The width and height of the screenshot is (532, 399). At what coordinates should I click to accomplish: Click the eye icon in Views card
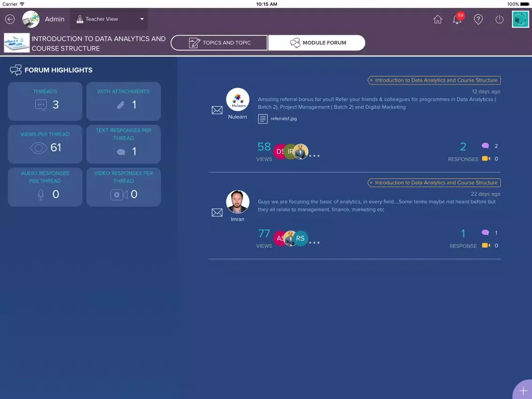(38, 148)
